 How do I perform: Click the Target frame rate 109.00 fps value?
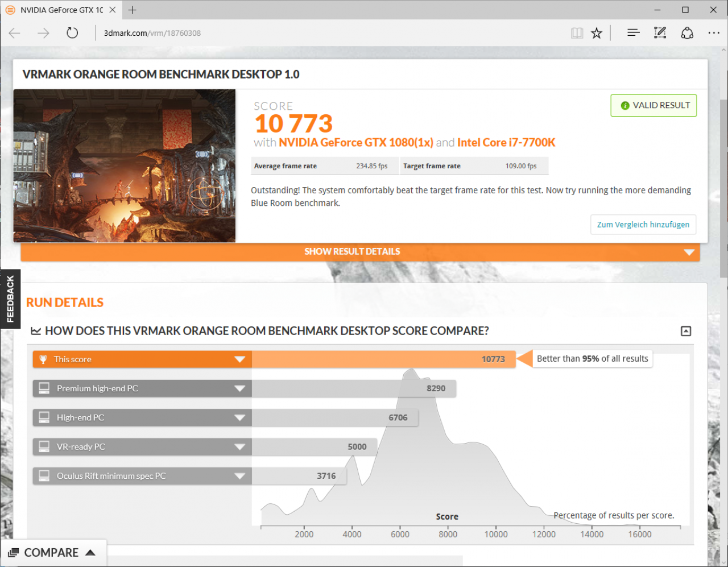point(521,166)
